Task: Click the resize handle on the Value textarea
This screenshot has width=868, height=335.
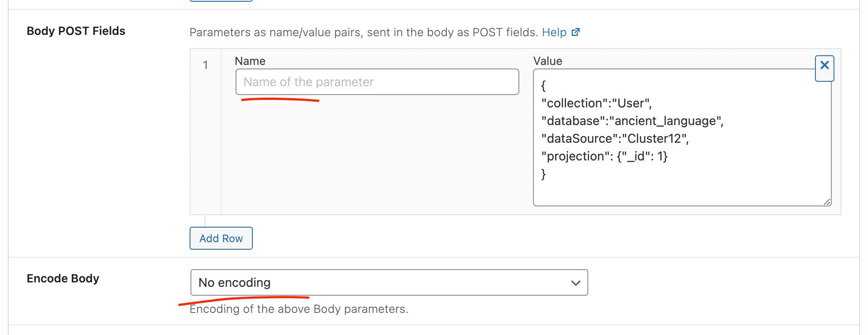Action: tap(828, 202)
